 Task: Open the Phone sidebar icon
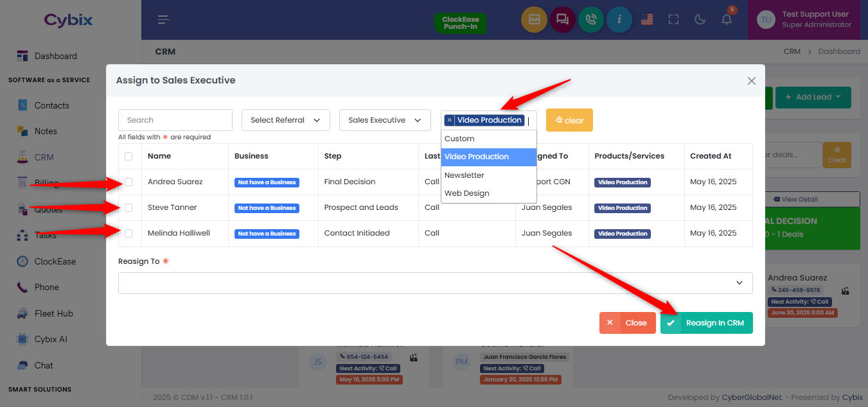(x=23, y=287)
